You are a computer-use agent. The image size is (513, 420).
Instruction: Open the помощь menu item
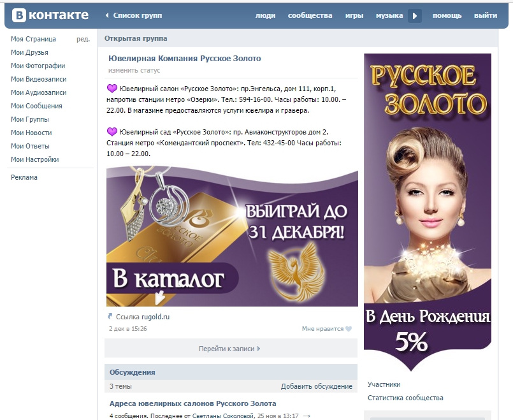click(447, 15)
